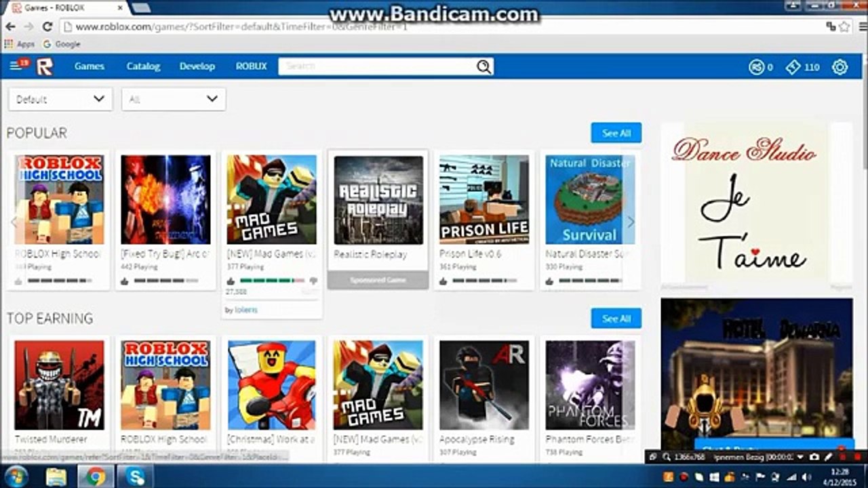
Task: Open ROBLOX High School in Top Earning
Action: (165, 385)
